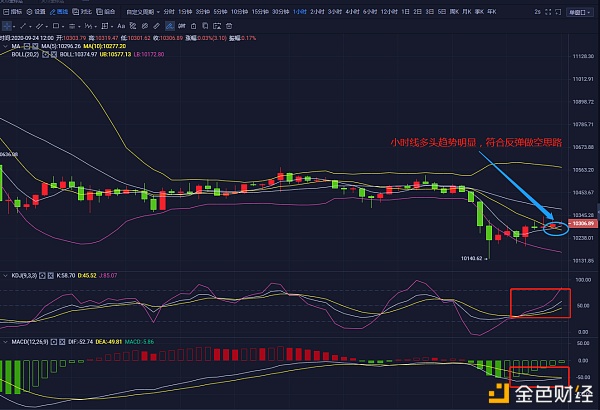Select the 1日 daily interval
Image resolution: width=600 pixels, height=410 pixels.
(406, 12)
